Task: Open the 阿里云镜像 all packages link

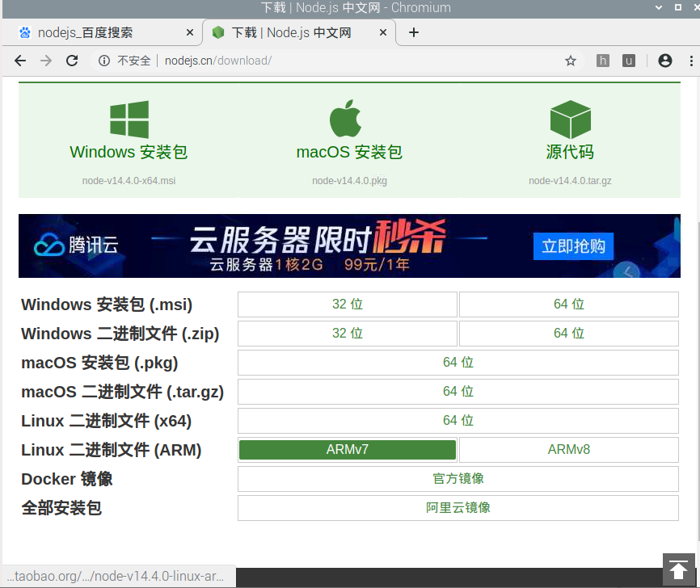Action: pyautogui.click(x=458, y=508)
